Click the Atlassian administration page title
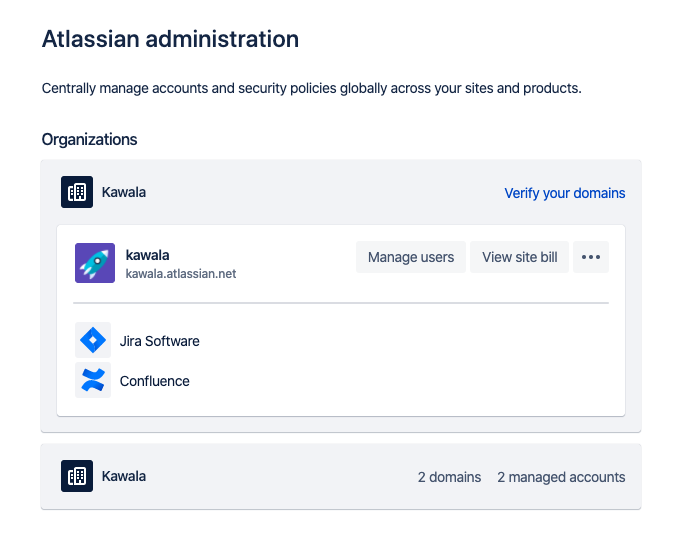Viewport: 673px width, 540px height. (x=170, y=39)
